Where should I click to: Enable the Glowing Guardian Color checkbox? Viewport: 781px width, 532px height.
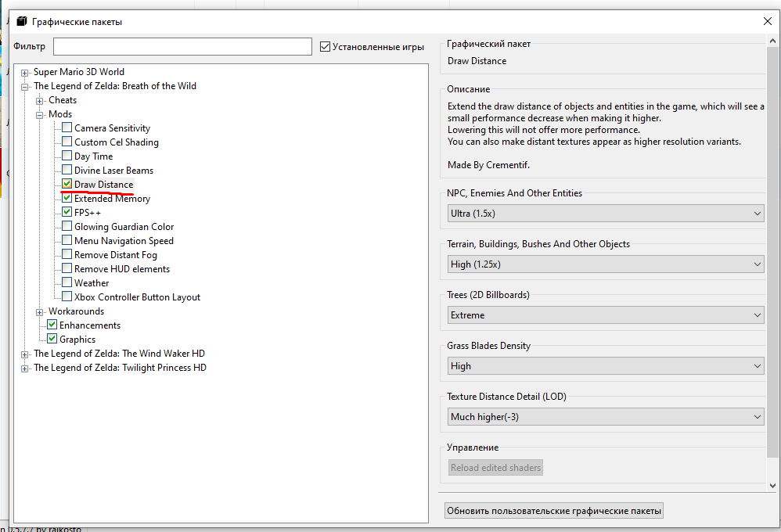(x=67, y=226)
